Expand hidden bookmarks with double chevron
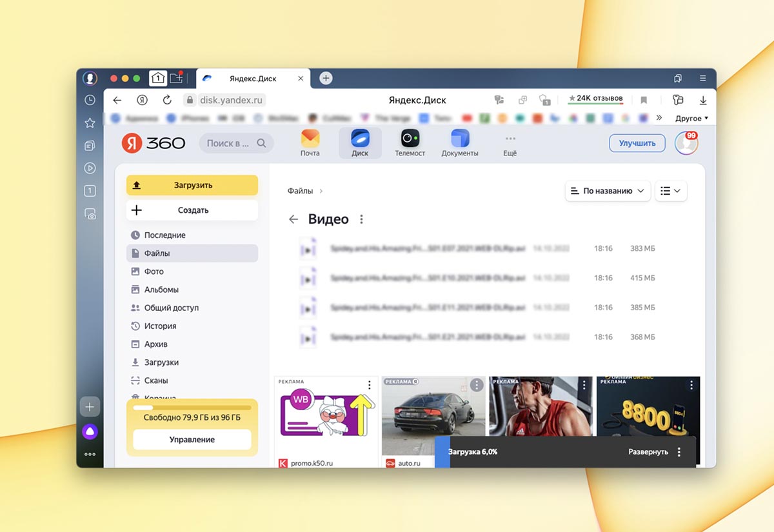The height and width of the screenshot is (532, 774). [659, 118]
